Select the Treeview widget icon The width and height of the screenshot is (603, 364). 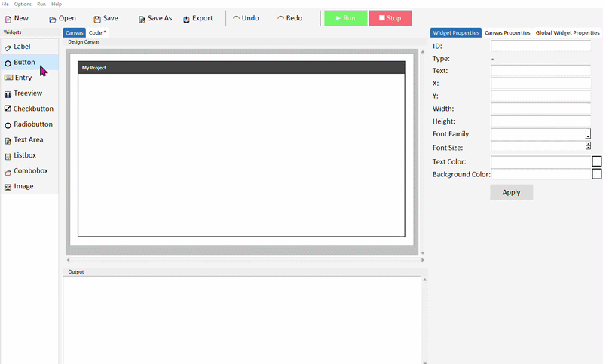click(8, 94)
